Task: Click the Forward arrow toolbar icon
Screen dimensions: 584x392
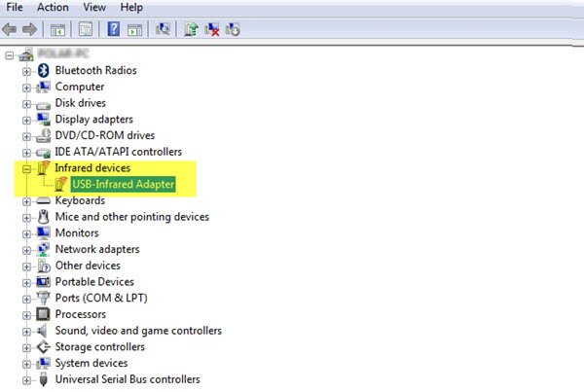Action: coord(29,29)
